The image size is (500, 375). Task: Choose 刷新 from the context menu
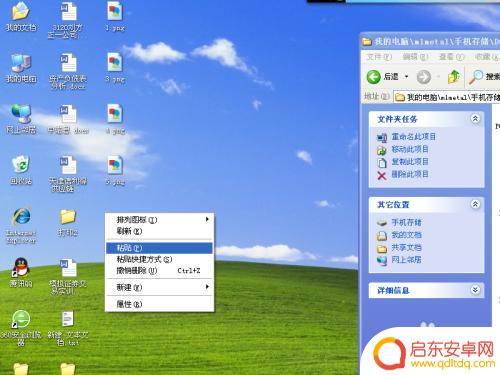tap(159, 231)
